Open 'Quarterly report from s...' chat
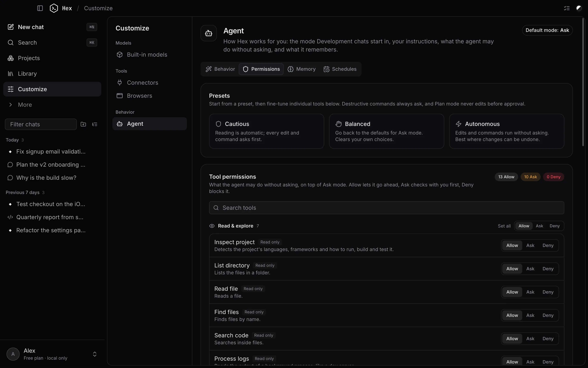Image resolution: width=588 pixels, height=368 pixels. tap(52, 217)
